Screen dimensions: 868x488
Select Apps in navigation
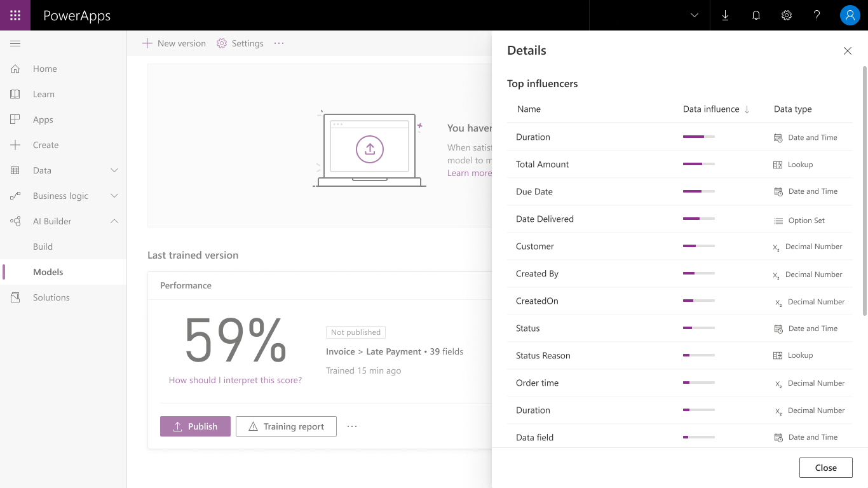pos(43,119)
